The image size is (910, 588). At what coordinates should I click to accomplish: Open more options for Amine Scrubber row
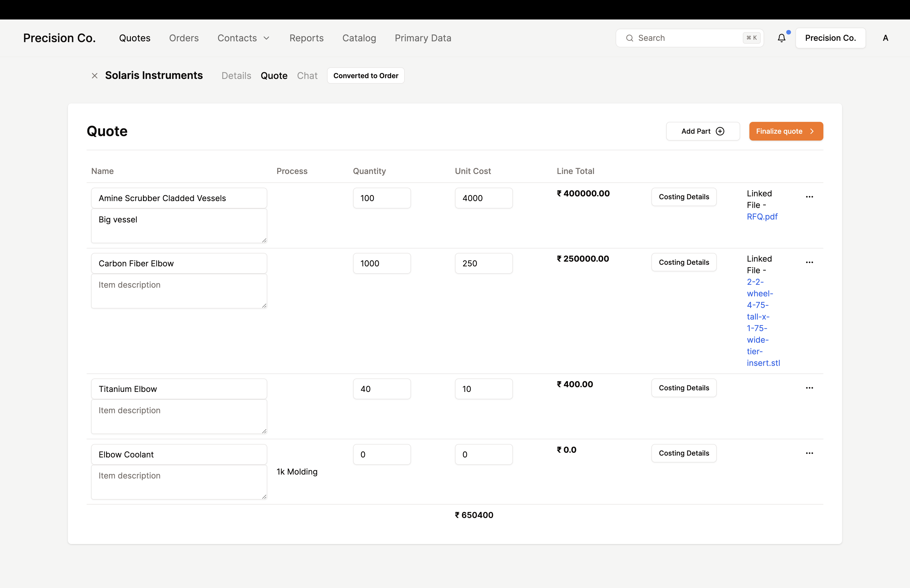tap(809, 197)
